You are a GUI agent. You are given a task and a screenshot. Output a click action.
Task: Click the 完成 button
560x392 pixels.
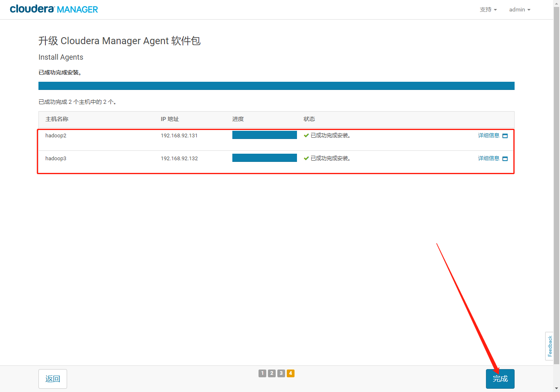[x=500, y=379]
